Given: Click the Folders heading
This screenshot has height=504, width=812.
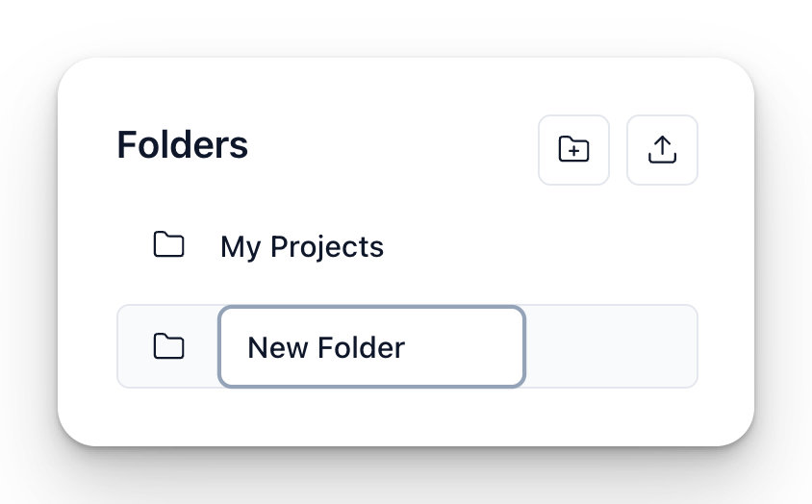Looking at the screenshot, I should pyautogui.click(x=183, y=145).
